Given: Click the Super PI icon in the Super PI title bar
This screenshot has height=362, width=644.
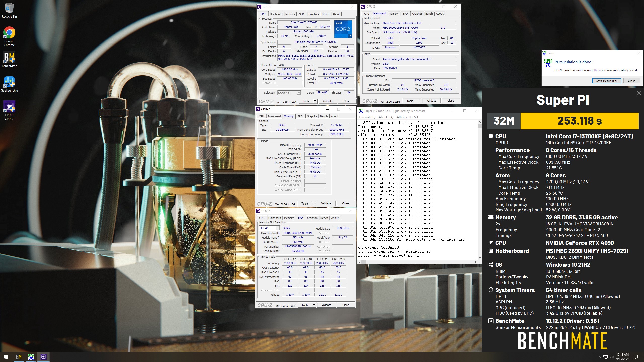Looking at the screenshot, I should 361,111.
